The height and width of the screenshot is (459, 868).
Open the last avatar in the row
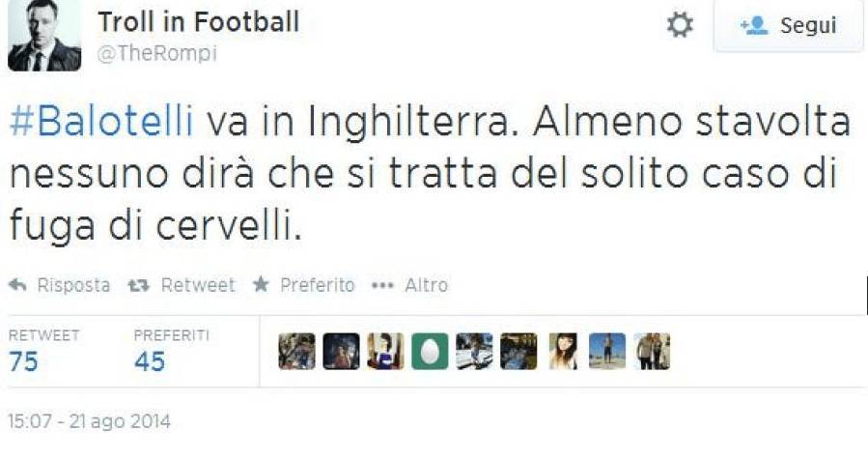point(652,352)
